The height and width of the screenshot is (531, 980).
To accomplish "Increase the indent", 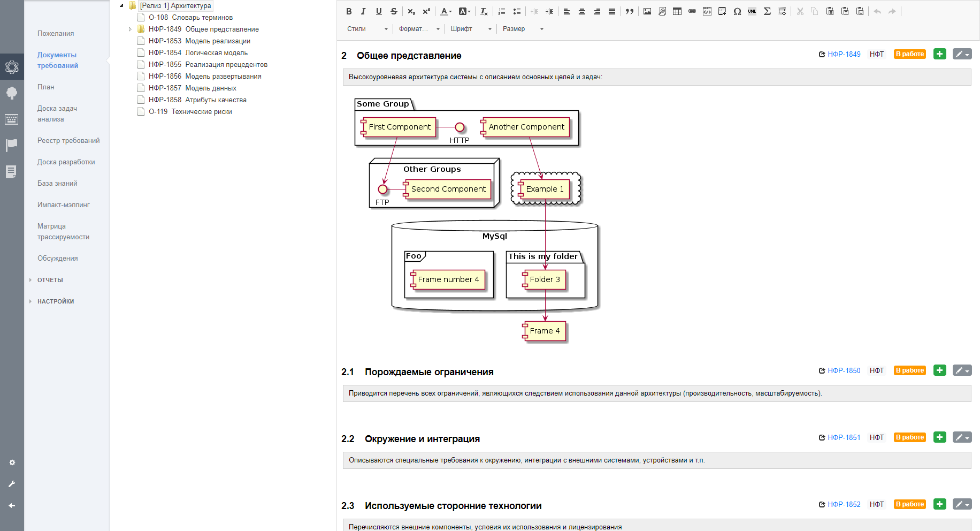I will [x=549, y=11].
